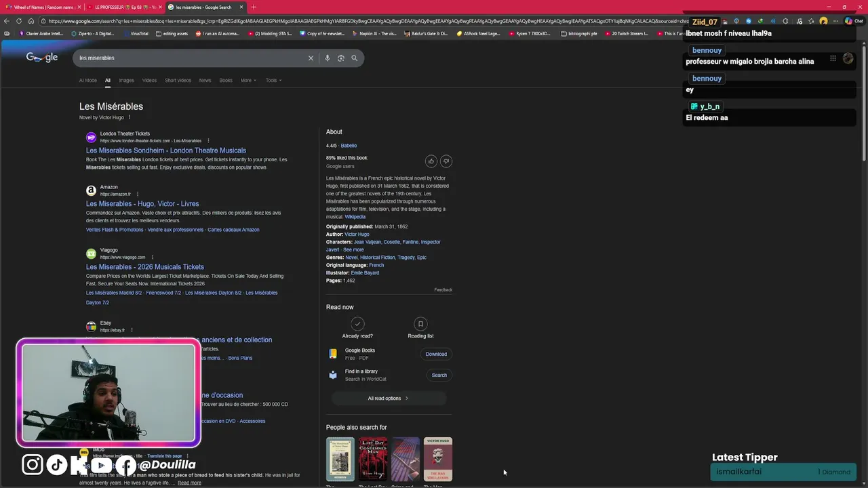The width and height of the screenshot is (868, 488).
Task: Click Read more on the IMDb snippet
Action: coord(189,483)
